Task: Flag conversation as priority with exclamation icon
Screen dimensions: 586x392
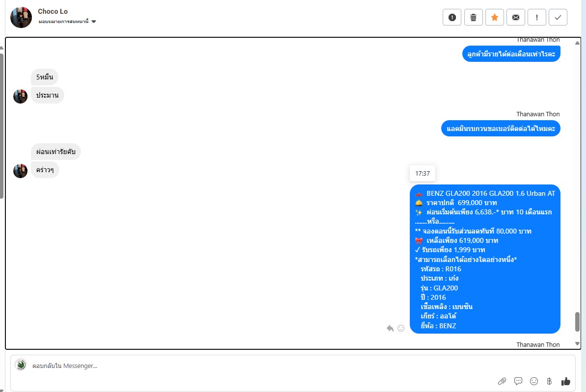Action: coord(536,17)
